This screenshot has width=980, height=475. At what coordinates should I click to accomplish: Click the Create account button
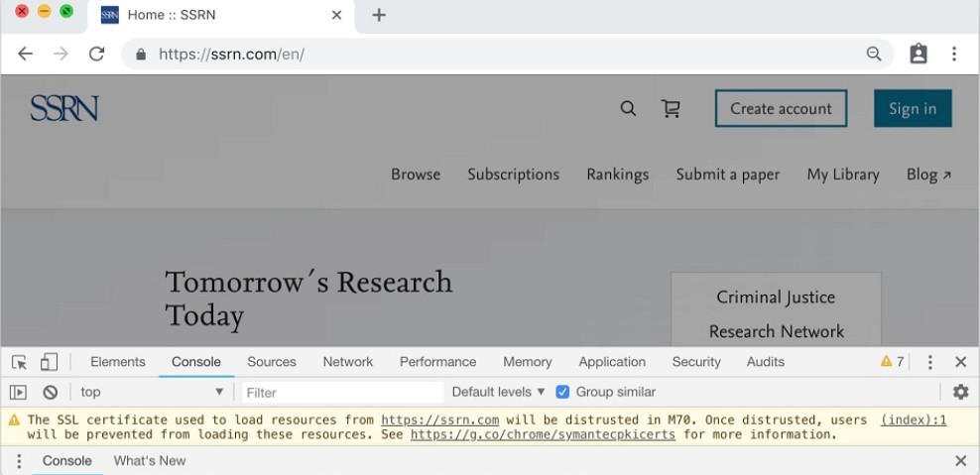[781, 109]
